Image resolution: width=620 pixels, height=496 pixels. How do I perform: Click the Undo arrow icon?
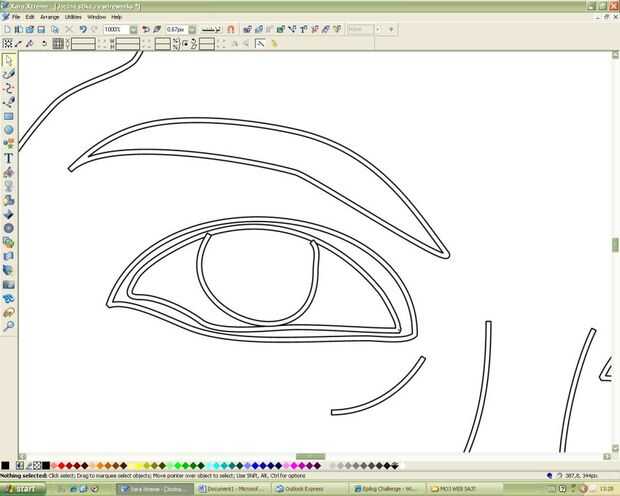pyautogui.click(x=83, y=29)
